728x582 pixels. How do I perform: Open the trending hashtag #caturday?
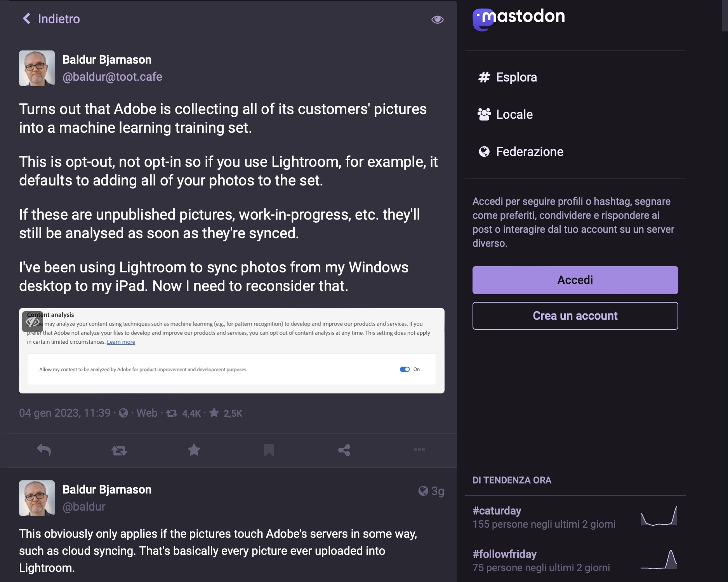click(x=497, y=511)
